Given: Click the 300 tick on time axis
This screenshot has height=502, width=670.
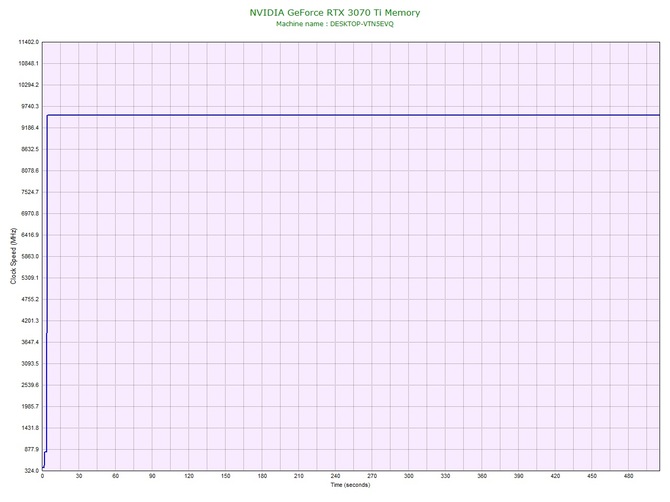Looking at the screenshot, I should click(x=409, y=476).
